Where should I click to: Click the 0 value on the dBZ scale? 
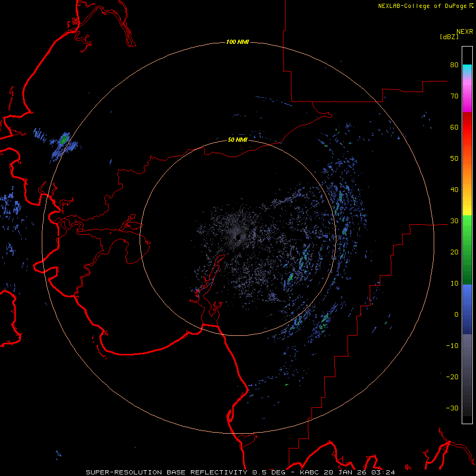pyautogui.click(x=456, y=315)
